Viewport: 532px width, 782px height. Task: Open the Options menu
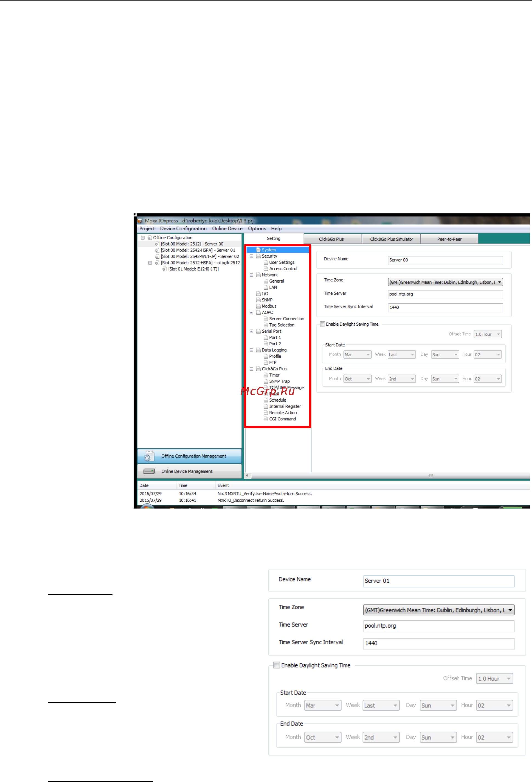click(257, 228)
